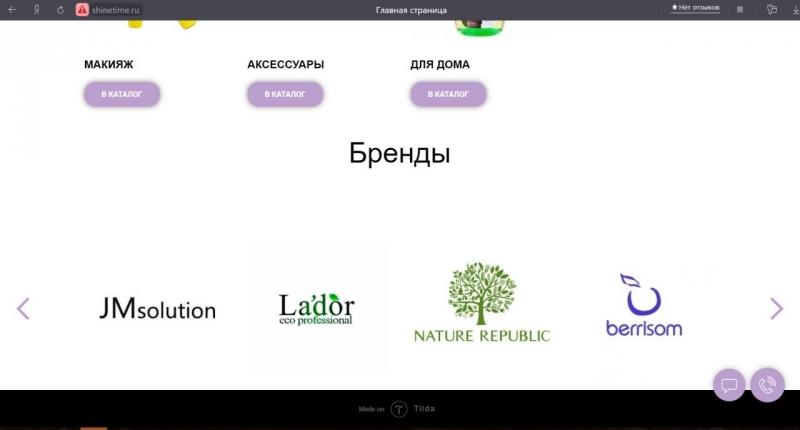Click the shinetime.ru address field
Screen dimensions: 800x430
coord(115,10)
